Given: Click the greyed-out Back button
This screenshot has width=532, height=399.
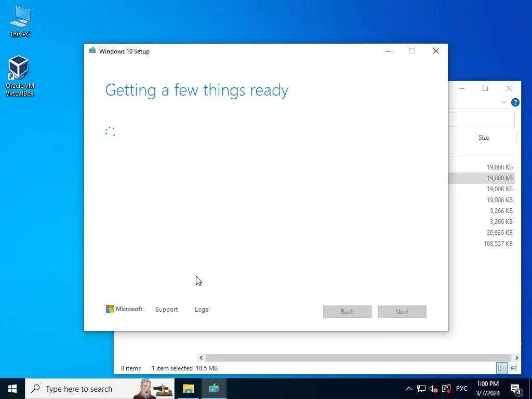Looking at the screenshot, I should [348, 312].
